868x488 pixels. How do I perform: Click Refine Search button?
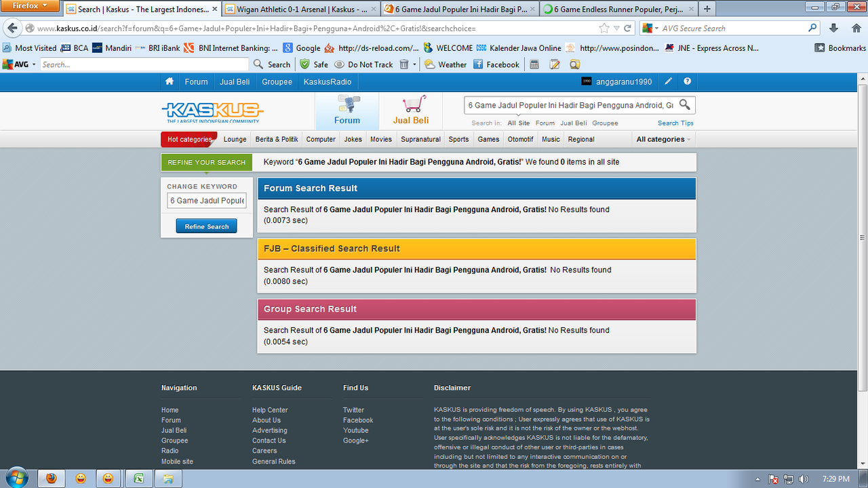(206, 226)
